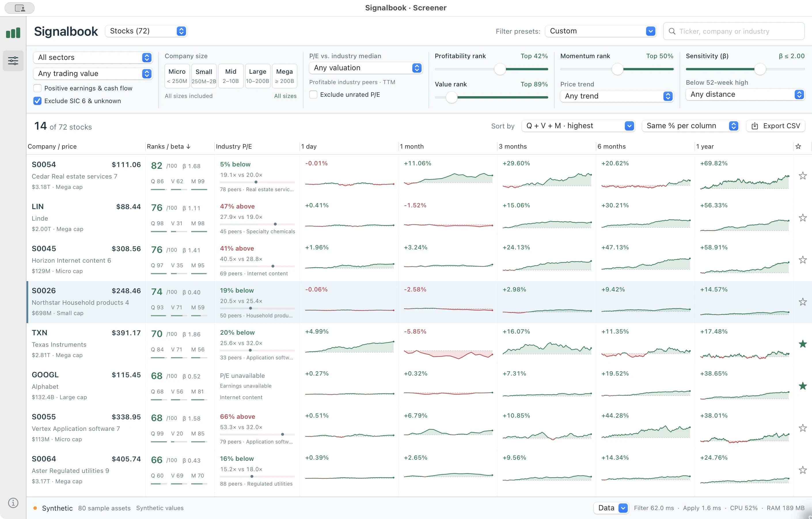Star the S0026 Northstar Household products row

(802, 302)
